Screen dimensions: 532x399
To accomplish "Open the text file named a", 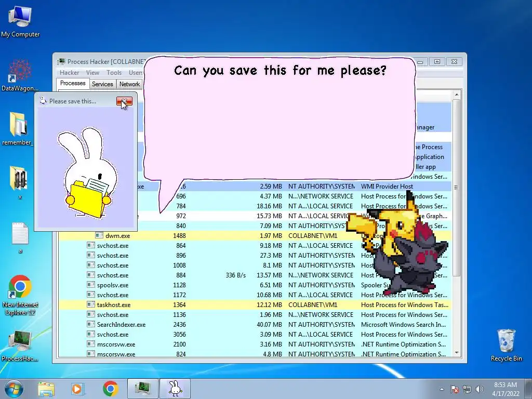I will coord(20,237).
